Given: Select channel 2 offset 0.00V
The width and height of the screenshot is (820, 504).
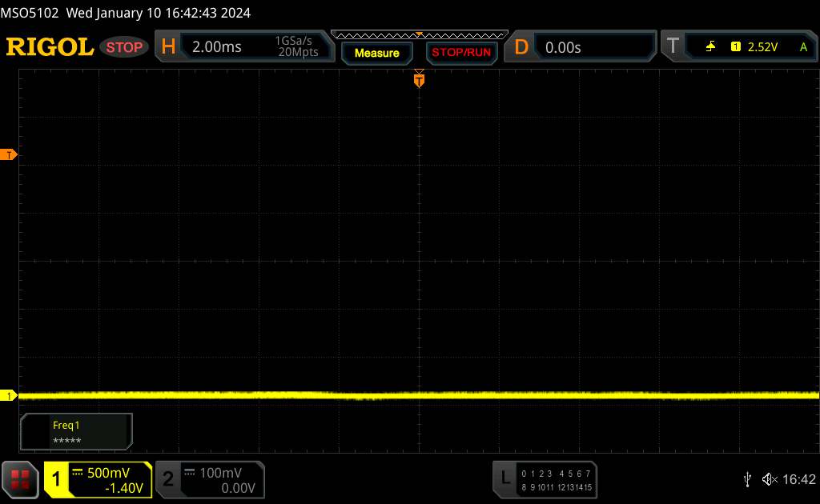Looking at the screenshot, I should pos(238,488).
